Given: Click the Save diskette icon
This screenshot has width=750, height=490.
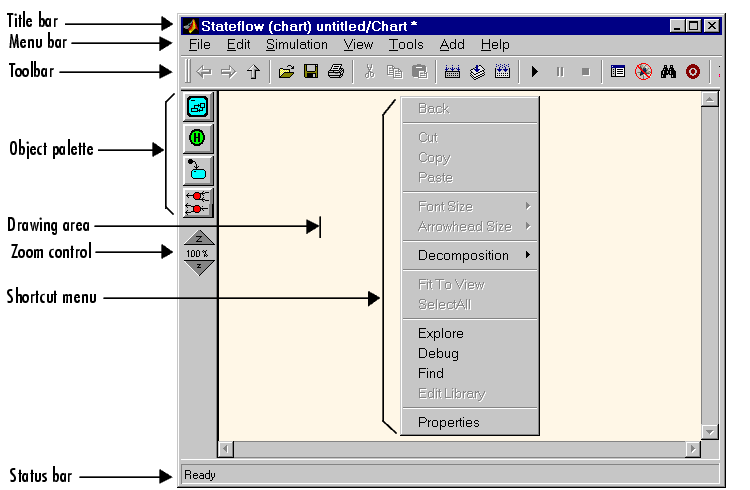Looking at the screenshot, I should [x=311, y=72].
